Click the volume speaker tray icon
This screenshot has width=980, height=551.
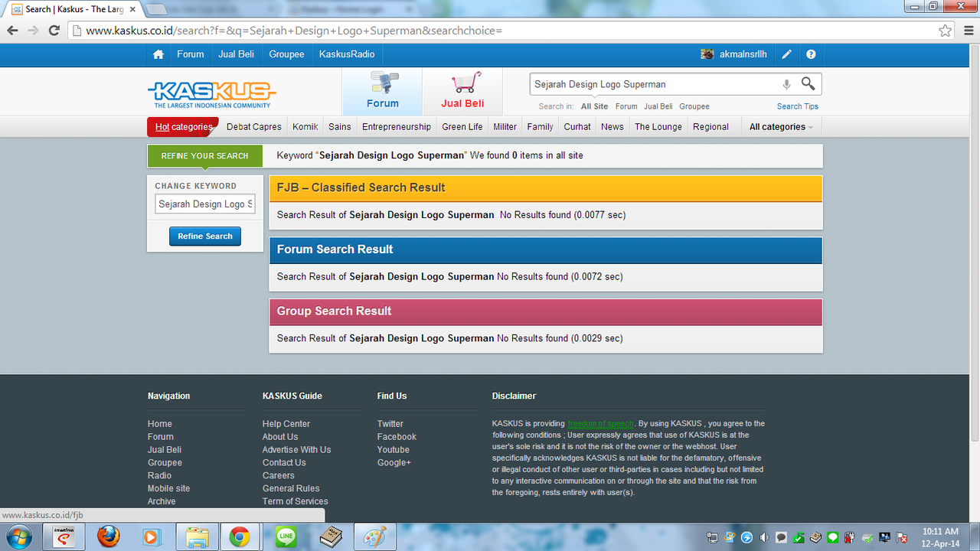tap(764, 537)
